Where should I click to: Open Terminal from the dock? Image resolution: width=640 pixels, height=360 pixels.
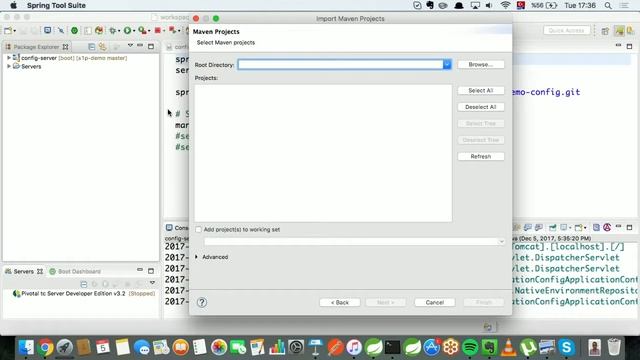393,347
